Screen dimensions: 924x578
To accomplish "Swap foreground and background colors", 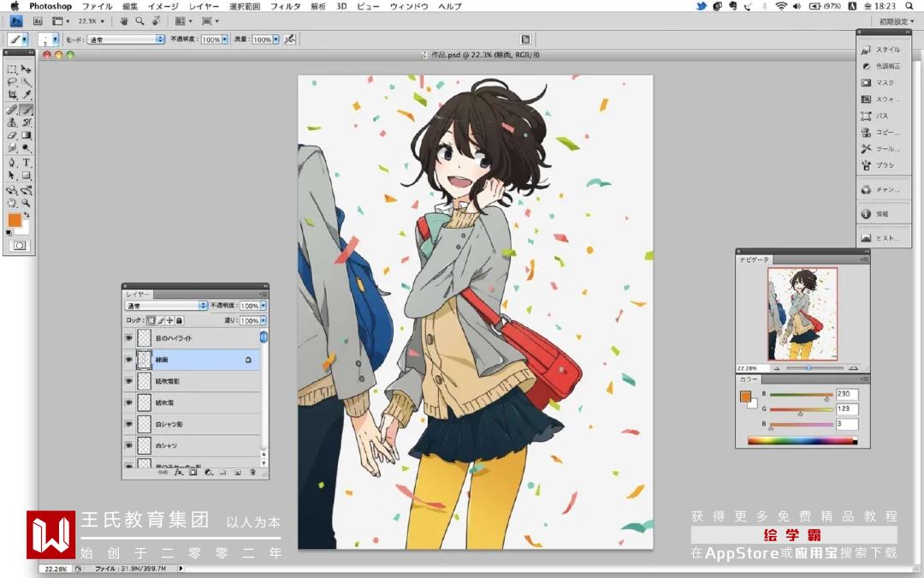I will click(27, 215).
